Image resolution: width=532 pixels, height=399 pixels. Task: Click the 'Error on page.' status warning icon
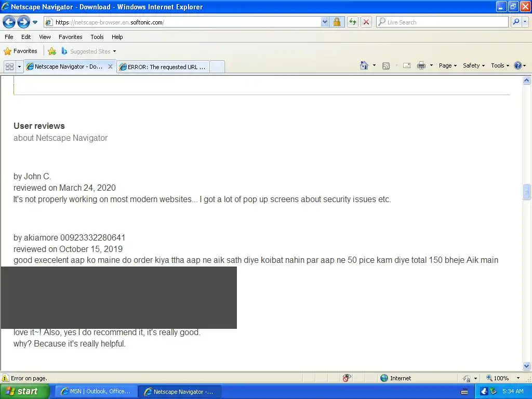(x=5, y=378)
